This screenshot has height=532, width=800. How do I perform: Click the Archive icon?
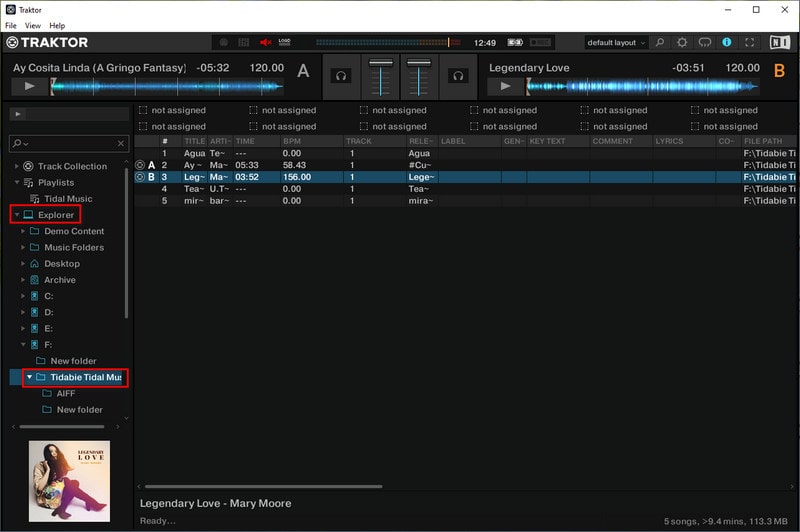[x=34, y=280]
